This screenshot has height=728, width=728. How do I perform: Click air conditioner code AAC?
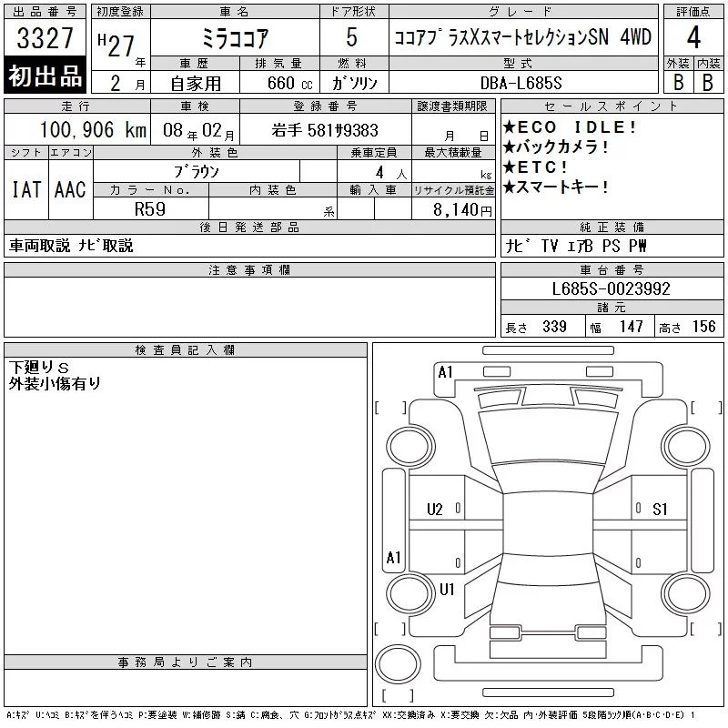(70, 189)
